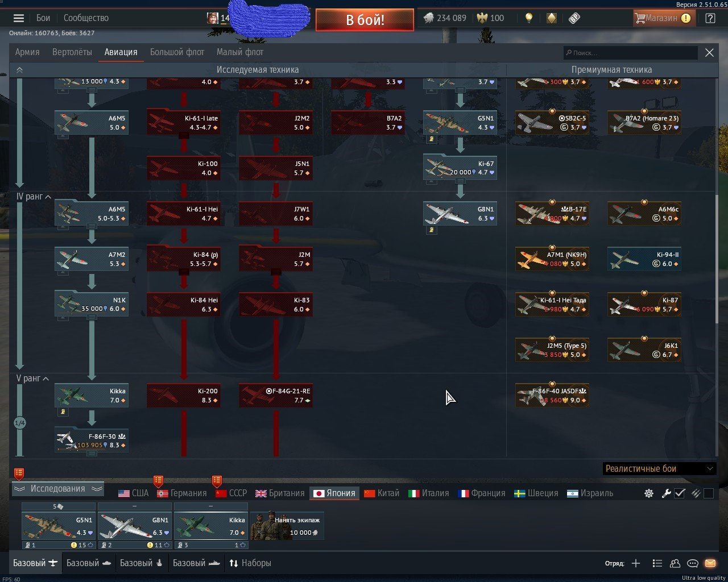This screenshot has height=582, width=728.
Task: Click the Поиск search field
Action: point(630,53)
